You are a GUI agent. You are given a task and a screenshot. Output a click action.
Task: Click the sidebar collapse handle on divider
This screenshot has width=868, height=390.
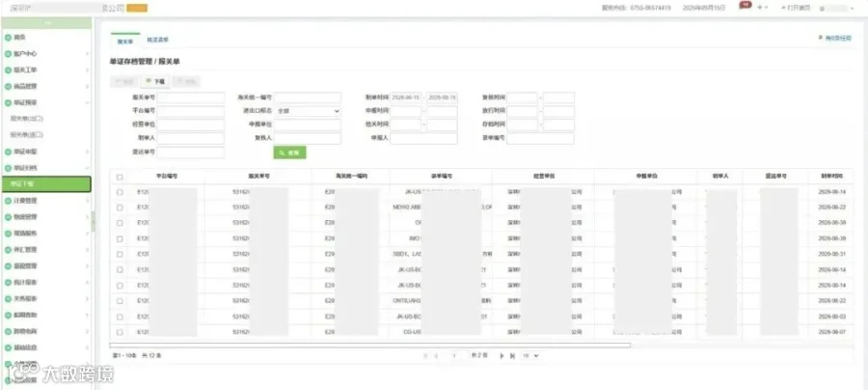[x=93, y=220]
